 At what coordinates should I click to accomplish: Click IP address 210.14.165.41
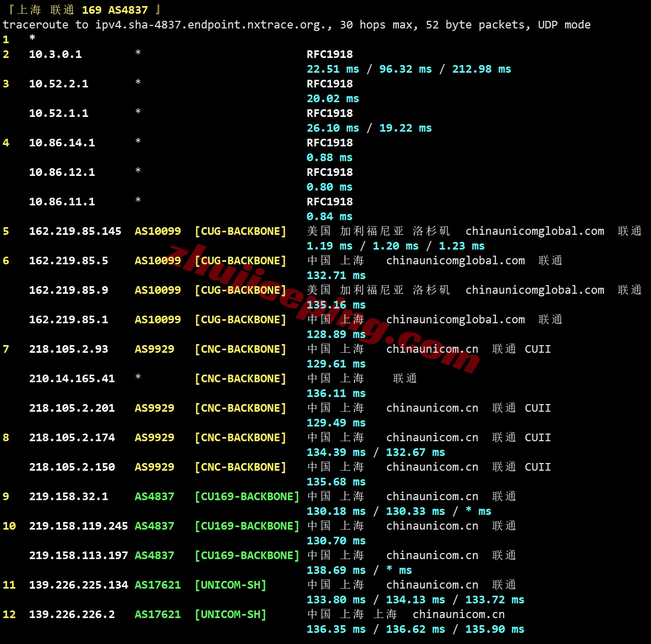(x=72, y=379)
